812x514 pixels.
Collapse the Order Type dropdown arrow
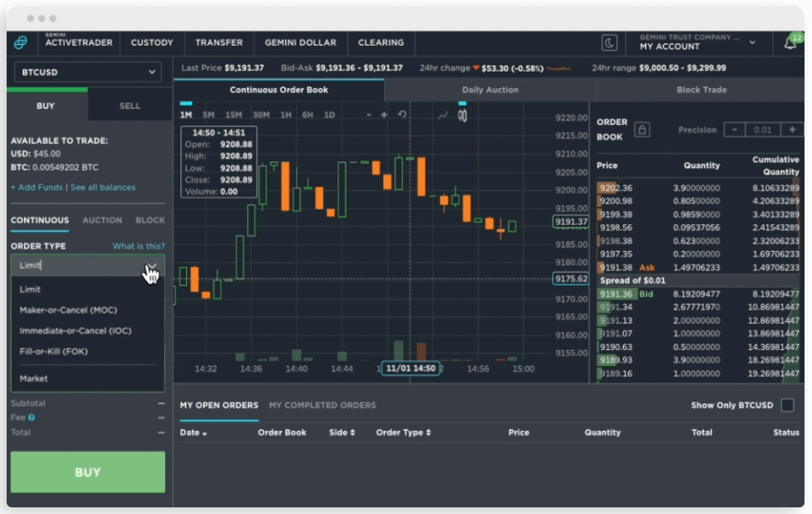point(152,265)
